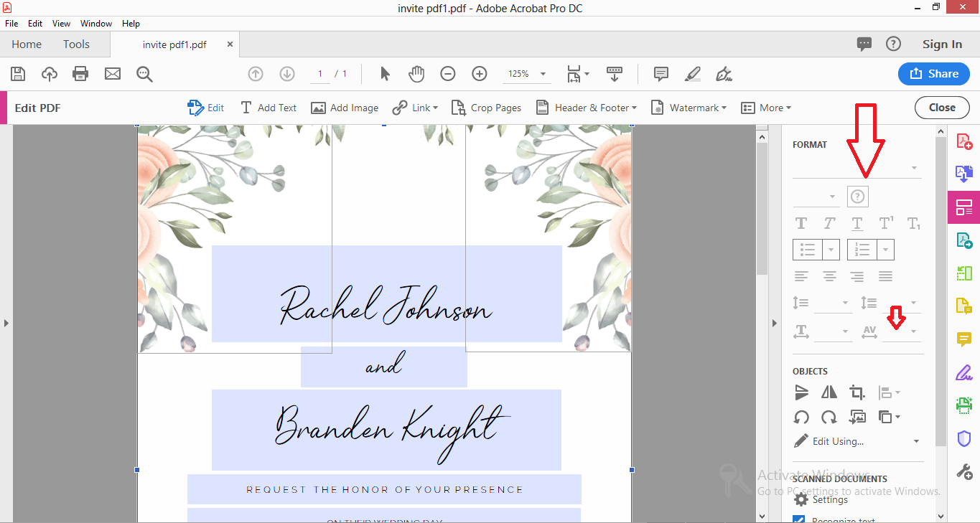Apply underline formatting in Format panel
The image size is (980, 523).
(857, 223)
